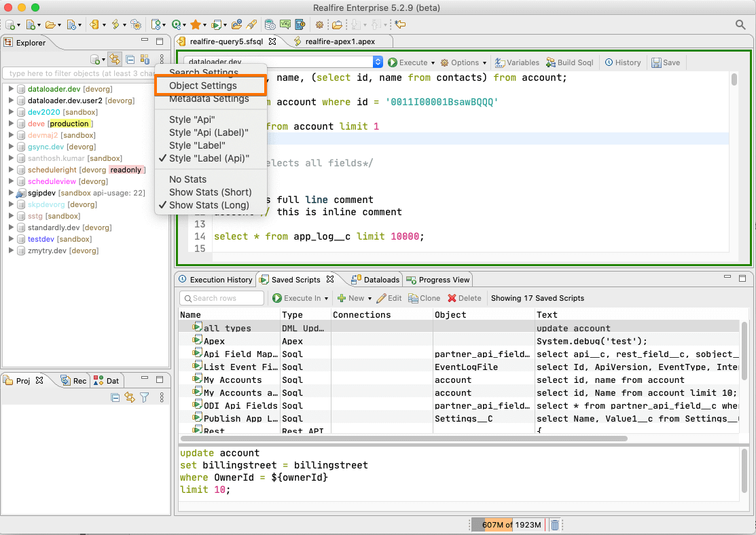756x535 pixels.
Task: Expand the dataloader.dev tree node
Action: point(11,89)
